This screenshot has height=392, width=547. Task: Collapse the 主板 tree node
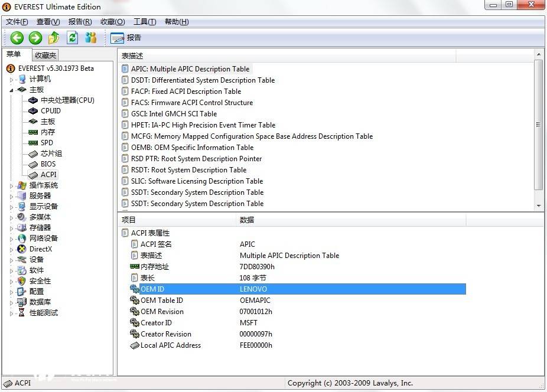point(11,90)
